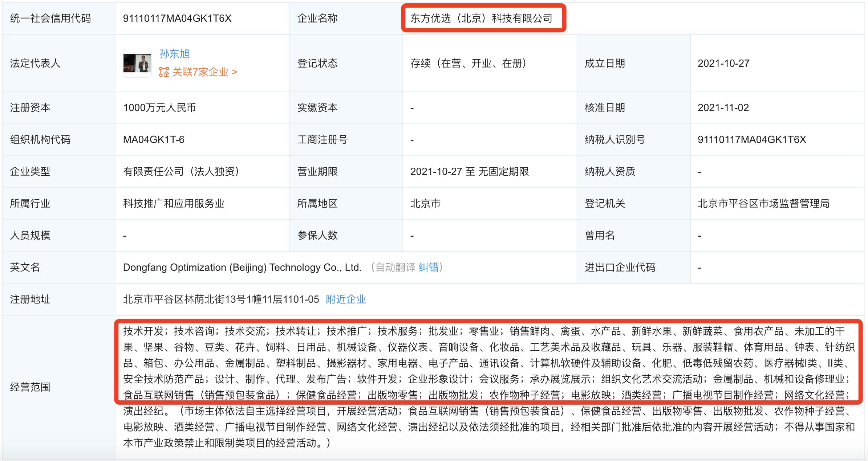Click the company name 东方优选（北京）科技有限公司
Image resolution: width=868 pixels, height=461 pixels.
(481, 19)
